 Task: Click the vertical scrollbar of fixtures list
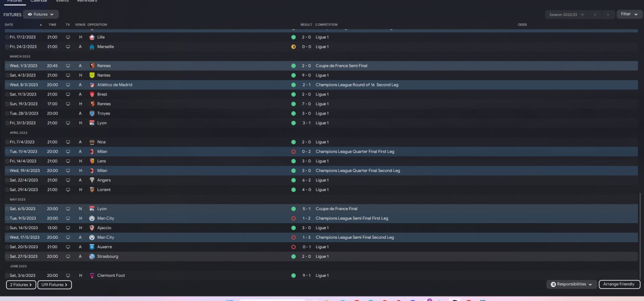640,236
